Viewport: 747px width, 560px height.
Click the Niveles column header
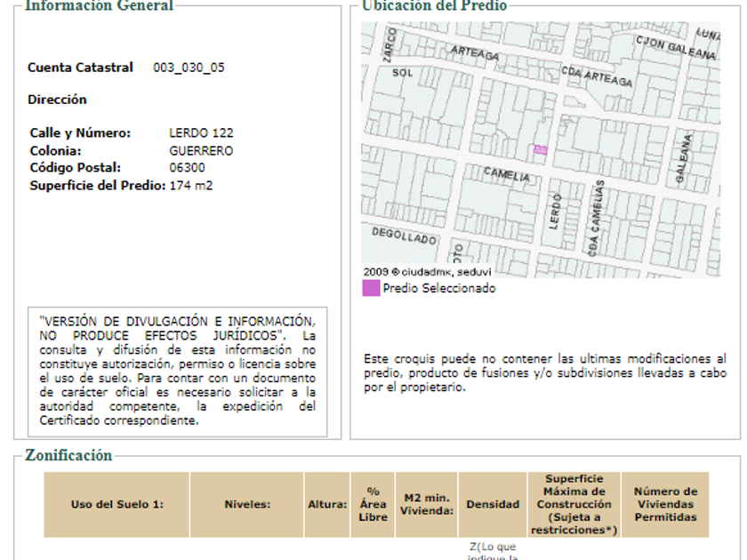[246, 504]
